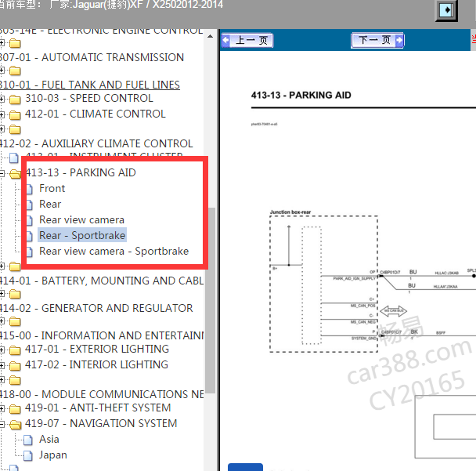Open the Front parking aid diagram
Image resolution: width=476 pixels, height=471 pixels.
click(x=52, y=188)
